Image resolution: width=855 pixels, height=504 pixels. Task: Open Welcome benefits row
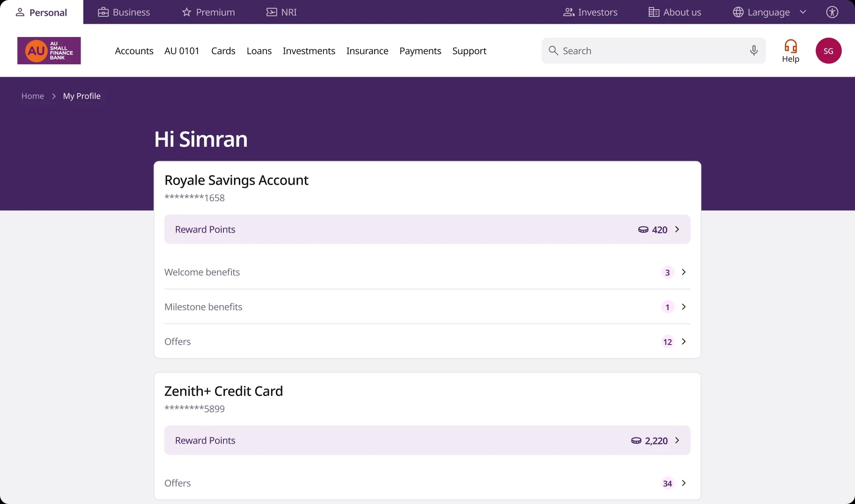(427, 272)
